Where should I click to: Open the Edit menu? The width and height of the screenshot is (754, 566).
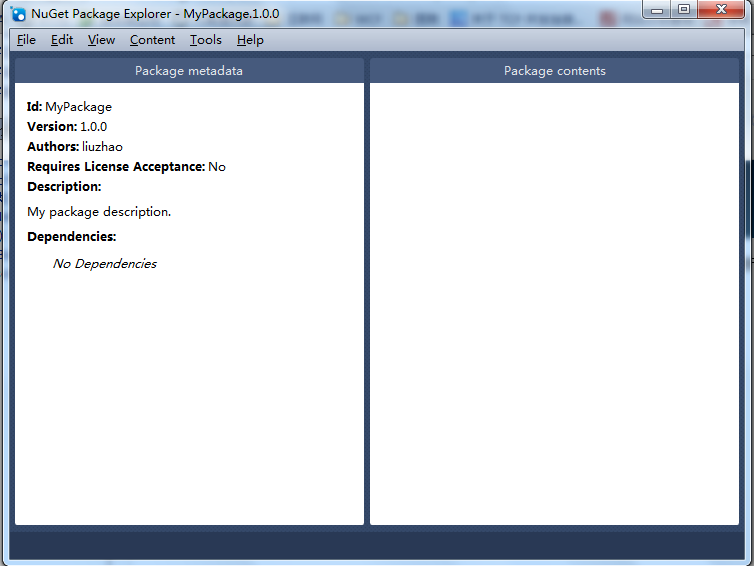click(x=62, y=40)
